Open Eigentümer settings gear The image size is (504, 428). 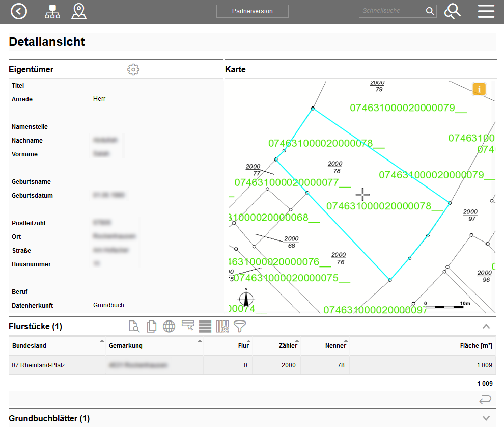[x=133, y=70]
